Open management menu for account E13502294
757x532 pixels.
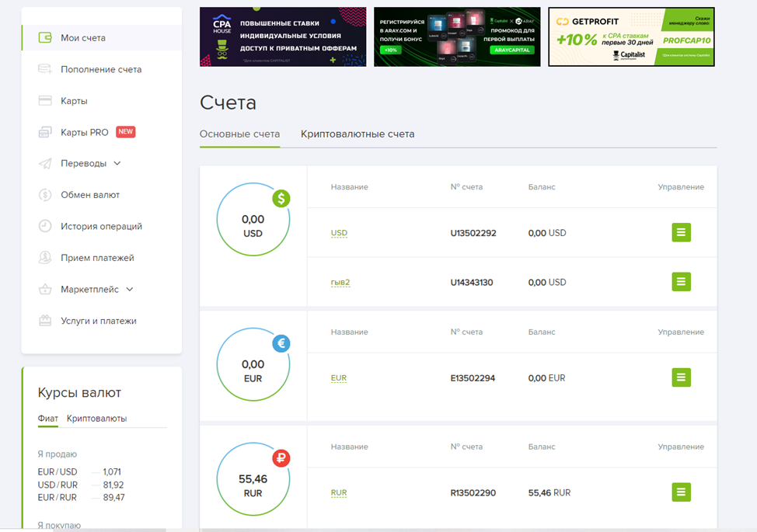coord(681,377)
